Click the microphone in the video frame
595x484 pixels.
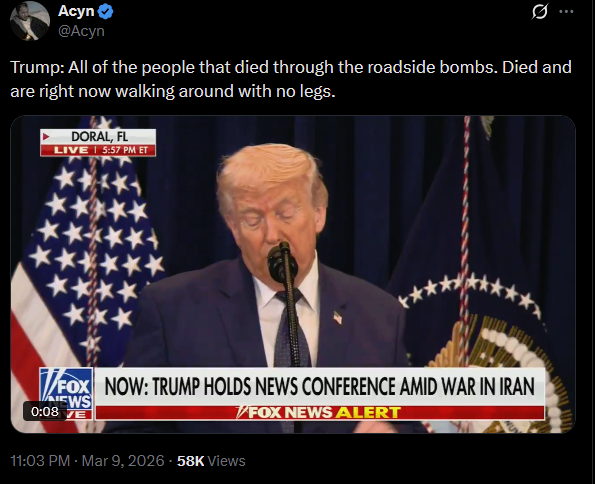pyautogui.click(x=282, y=262)
